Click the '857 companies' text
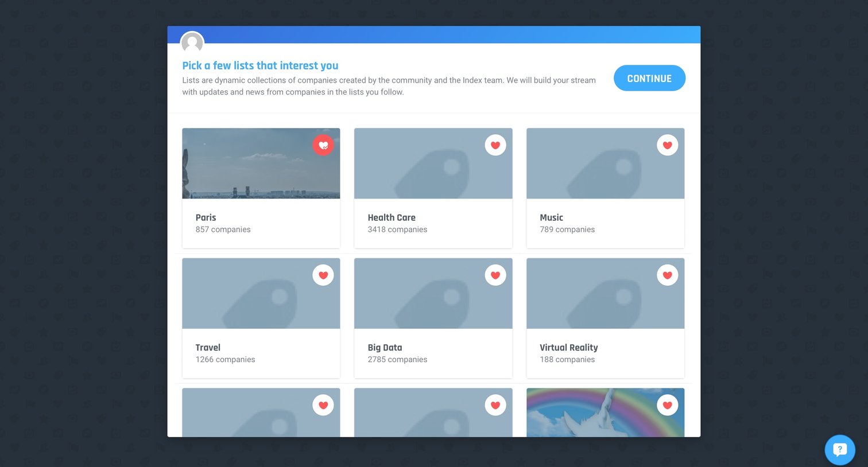Image resolution: width=868 pixels, height=467 pixels. [x=223, y=229]
